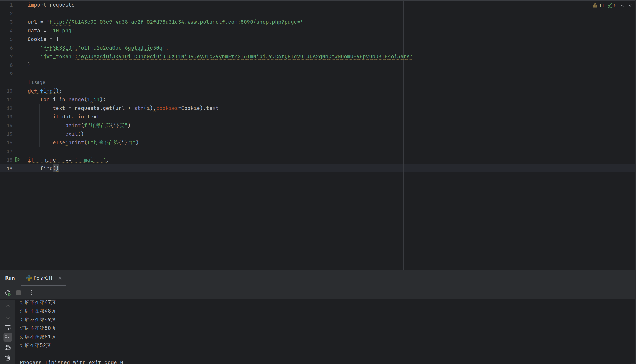Click the print console output icon
The image size is (636, 364).
pos(8,348)
